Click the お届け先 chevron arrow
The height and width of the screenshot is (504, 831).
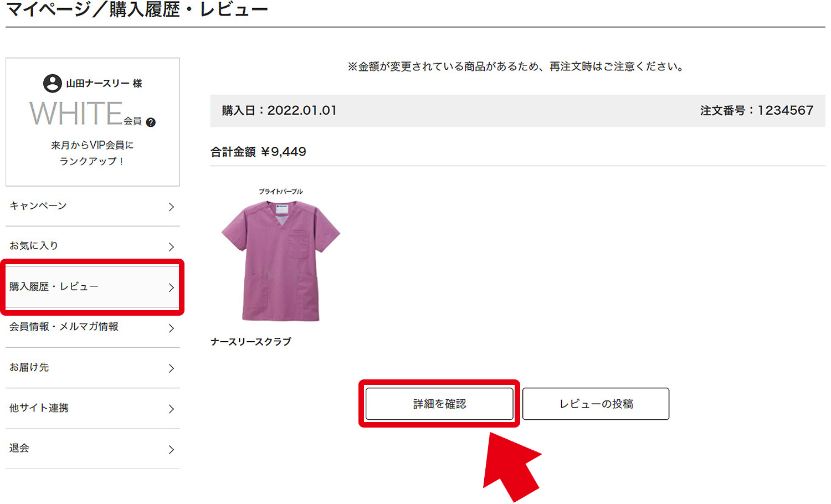(x=171, y=368)
